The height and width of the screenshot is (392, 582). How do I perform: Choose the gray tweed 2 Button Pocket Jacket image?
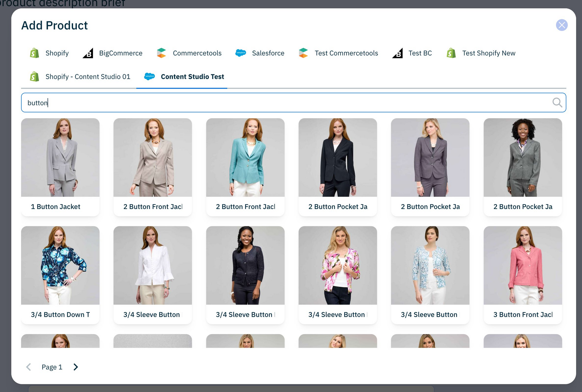click(x=523, y=157)
